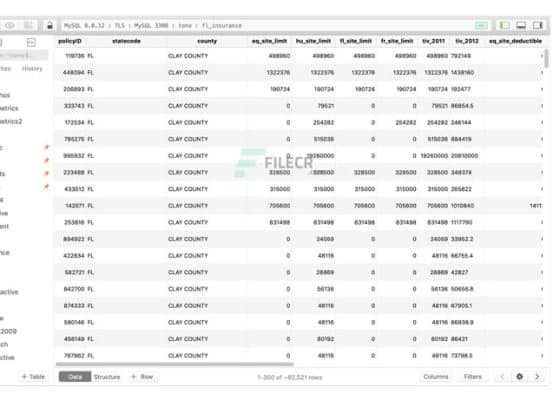Image resolution: width=560 pixels, height=420 pixels.
Task: Go to the next page of rows
Action: [537, 376]
